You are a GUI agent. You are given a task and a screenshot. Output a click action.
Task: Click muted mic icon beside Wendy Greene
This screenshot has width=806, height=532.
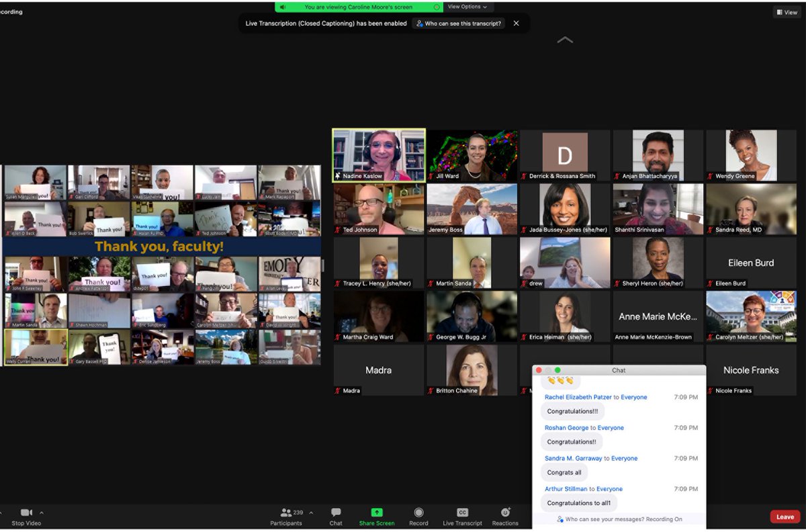(710, 176)
